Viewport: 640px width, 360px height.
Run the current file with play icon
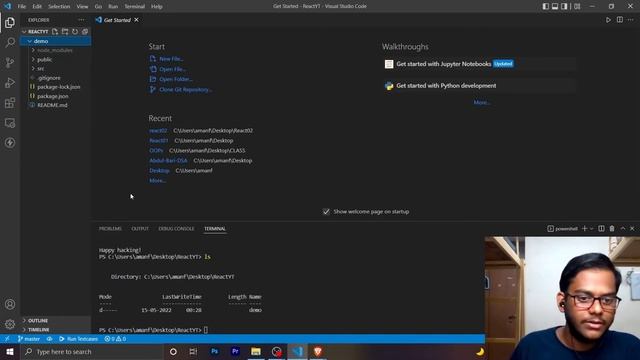608,20
